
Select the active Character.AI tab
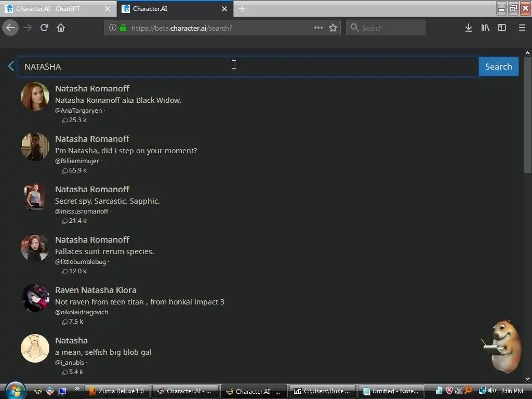pos(175,9)
